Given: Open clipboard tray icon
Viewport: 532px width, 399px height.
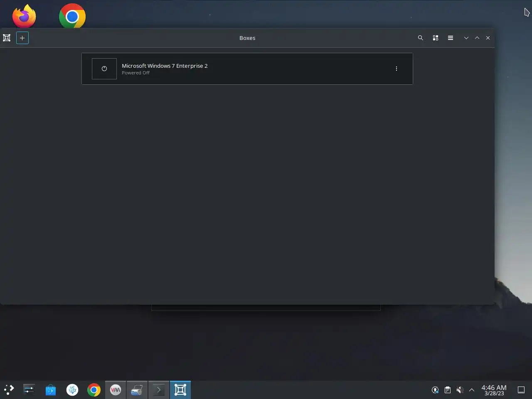Looking at the screenshot, I should tap(448, 390).
